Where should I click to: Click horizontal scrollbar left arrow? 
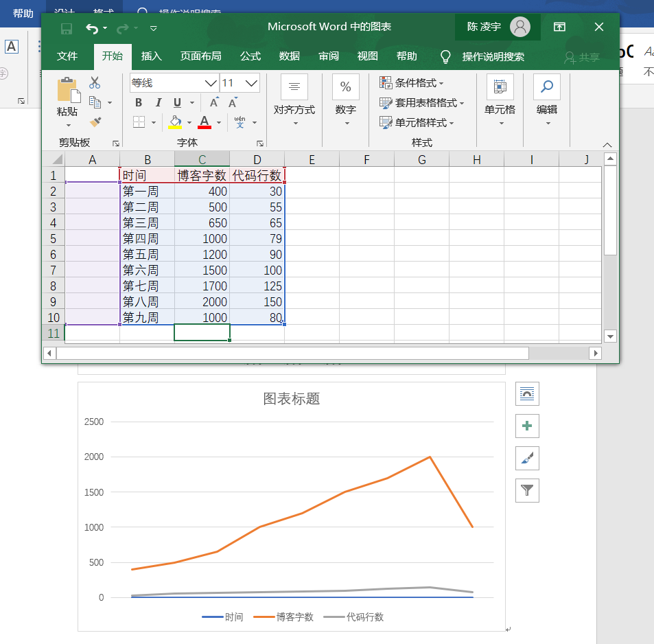(49, 353)
